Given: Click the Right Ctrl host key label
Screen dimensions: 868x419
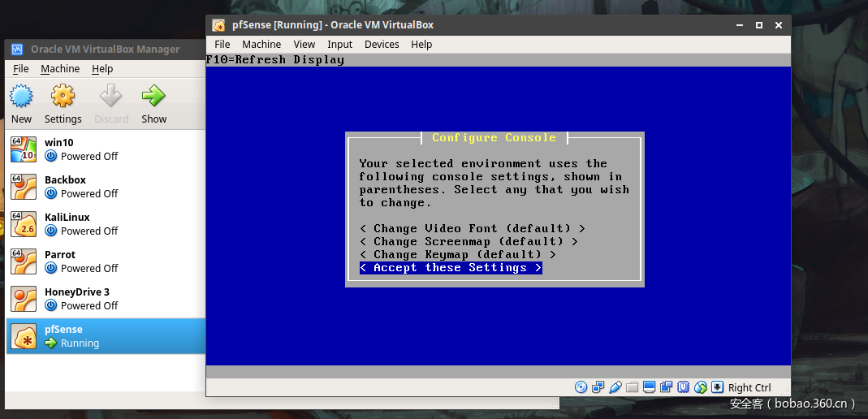Looking at the screenshot, I should 749,387.
